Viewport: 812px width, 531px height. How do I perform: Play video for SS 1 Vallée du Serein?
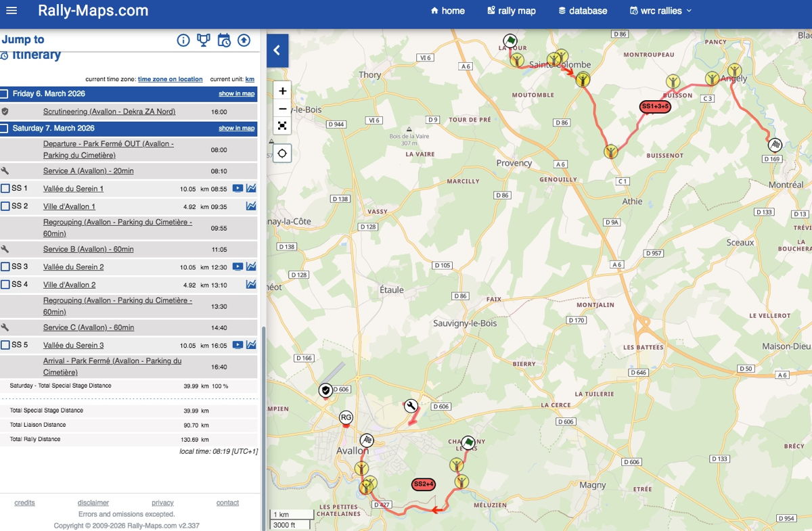238,189
